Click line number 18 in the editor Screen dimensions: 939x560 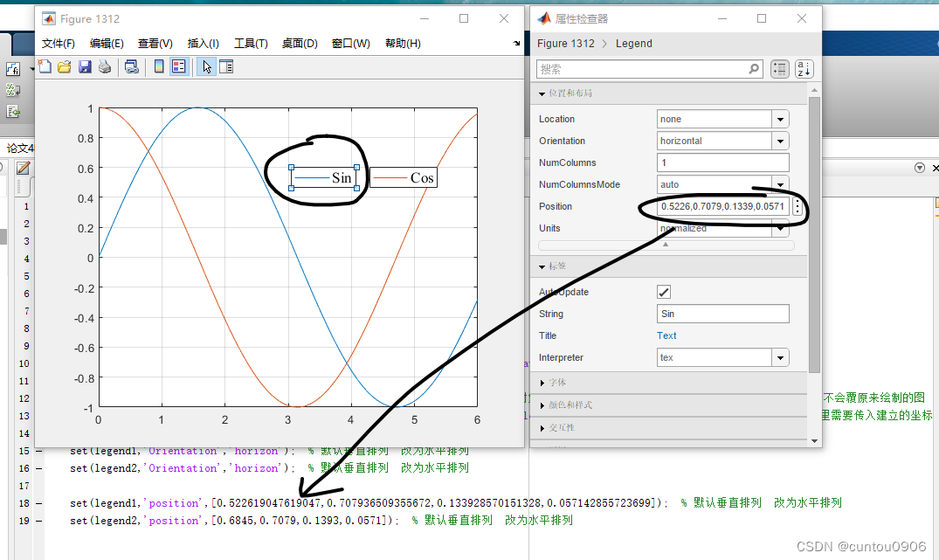(24, 503)
